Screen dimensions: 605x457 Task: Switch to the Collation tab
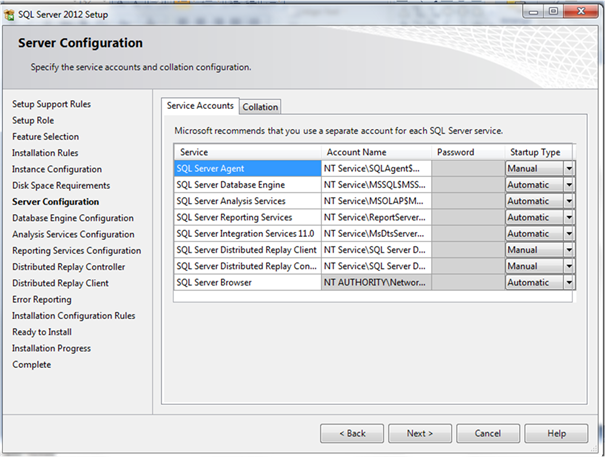click(x=260, y=107)
